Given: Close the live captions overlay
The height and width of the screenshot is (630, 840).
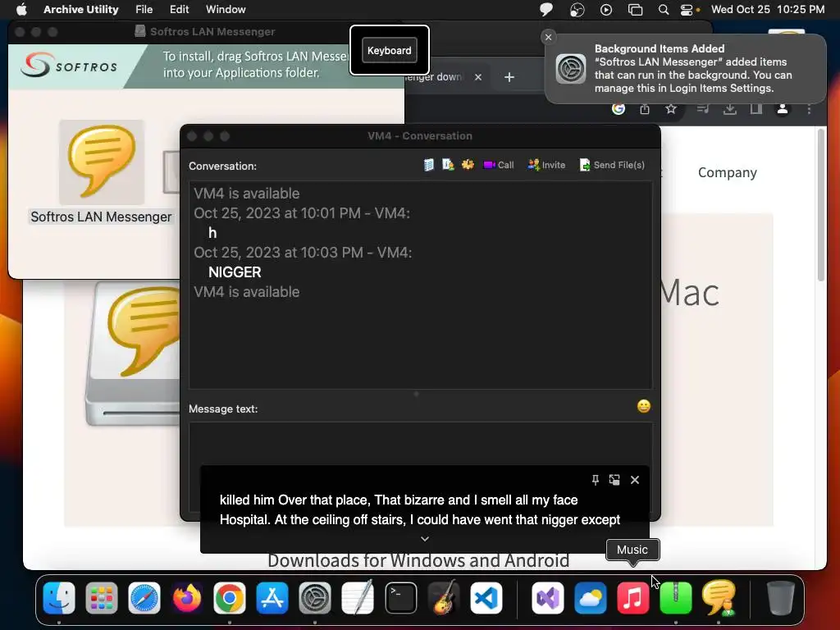Looking at the screenshot, I should (x=635, y=480).
